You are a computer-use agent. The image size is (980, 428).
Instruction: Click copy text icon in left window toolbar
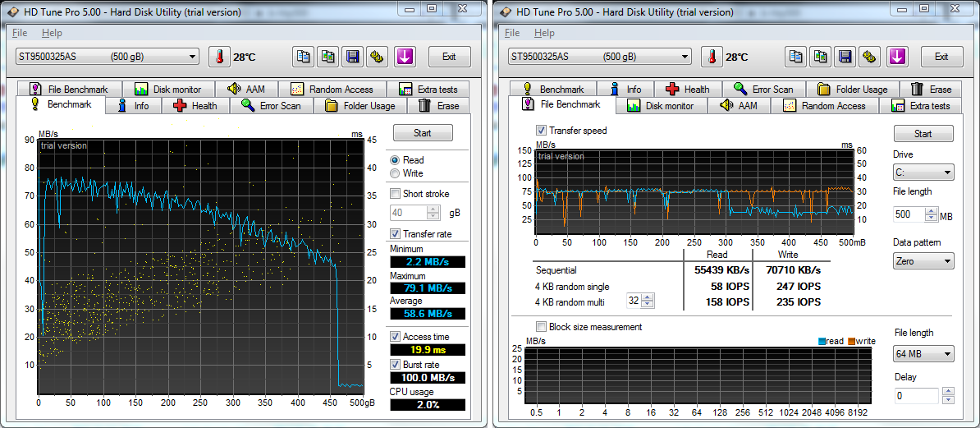pos(304,57)
